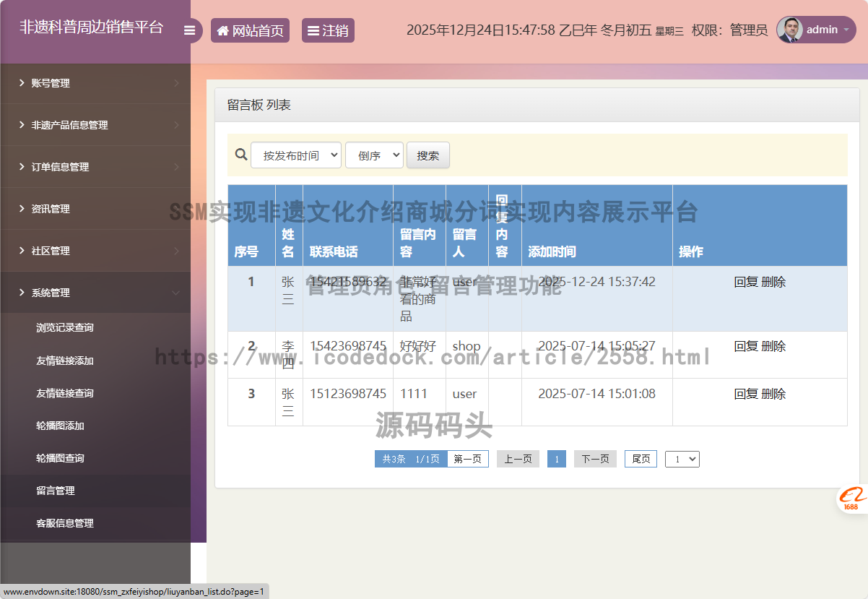Click the hamburger sidebar toggle icon
868x599 pixels.
click(189, 30)
